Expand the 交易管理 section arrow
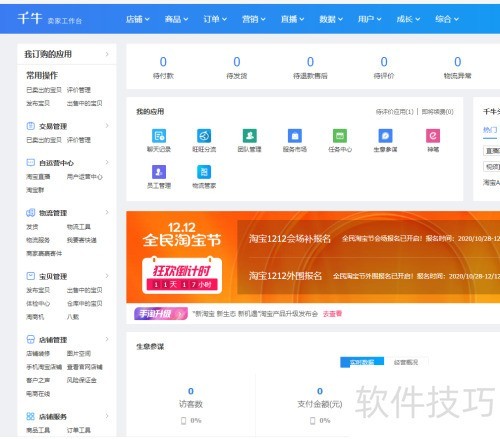This screenshot has width=500, height=439. [x=107, y=126]
